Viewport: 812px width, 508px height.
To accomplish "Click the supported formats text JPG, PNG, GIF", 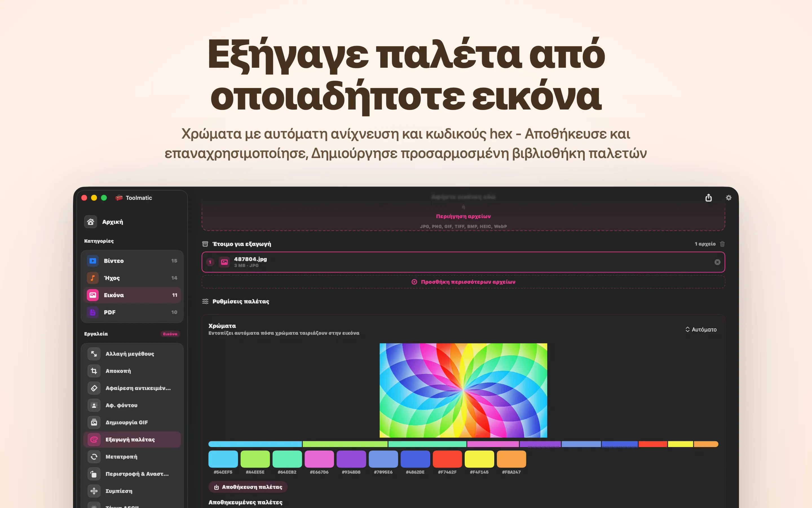I will coord(463,226).
